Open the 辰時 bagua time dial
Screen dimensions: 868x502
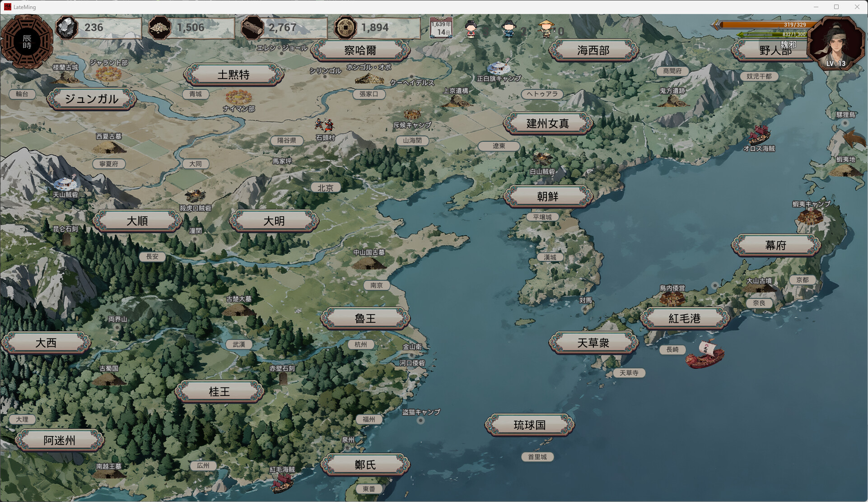click(x=27, y=41)
